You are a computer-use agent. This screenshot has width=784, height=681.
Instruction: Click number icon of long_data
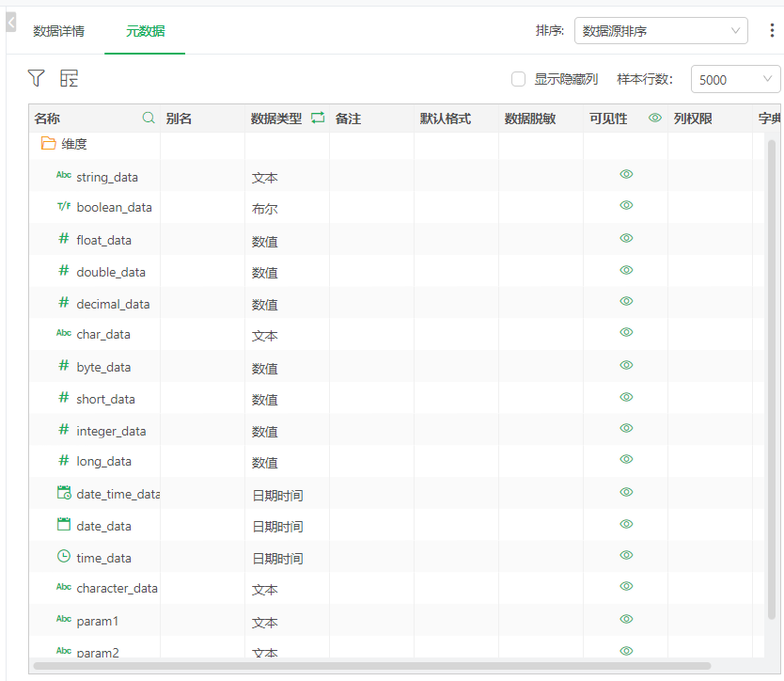[64, 460]
